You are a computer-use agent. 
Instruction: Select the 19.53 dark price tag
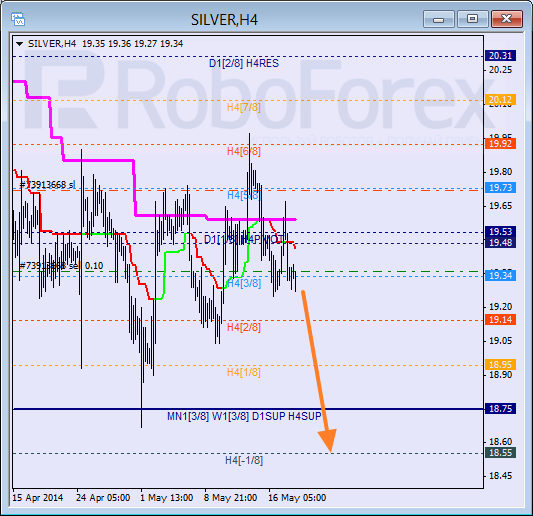coord(500,231)
